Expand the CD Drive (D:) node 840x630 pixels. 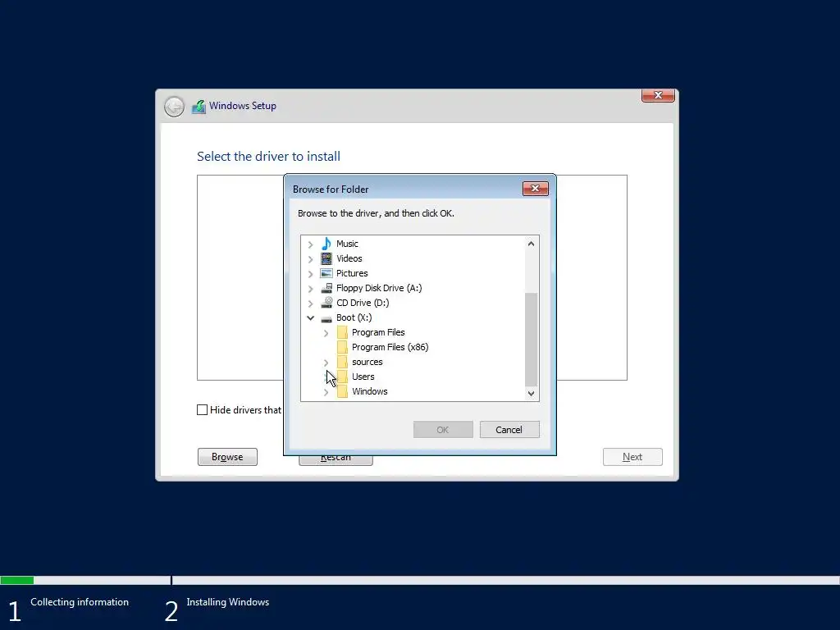[x=310, y=304]
